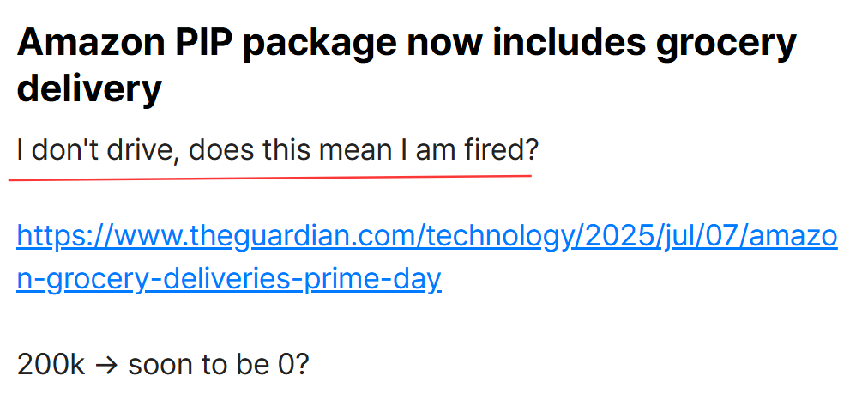The image size is (868, 400).
Task: Click the arrow symbol after 200k
Action: point(106,366)
